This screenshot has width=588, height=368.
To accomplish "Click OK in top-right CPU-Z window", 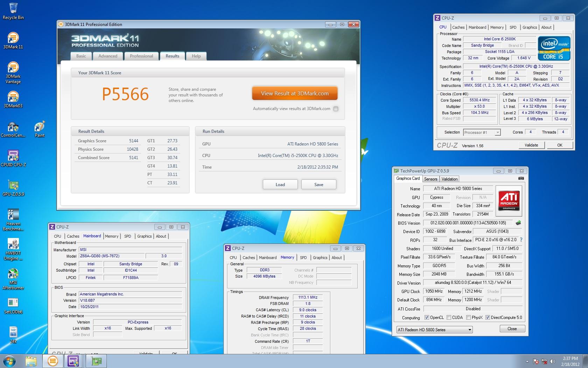I will click(x=560, y=145).
